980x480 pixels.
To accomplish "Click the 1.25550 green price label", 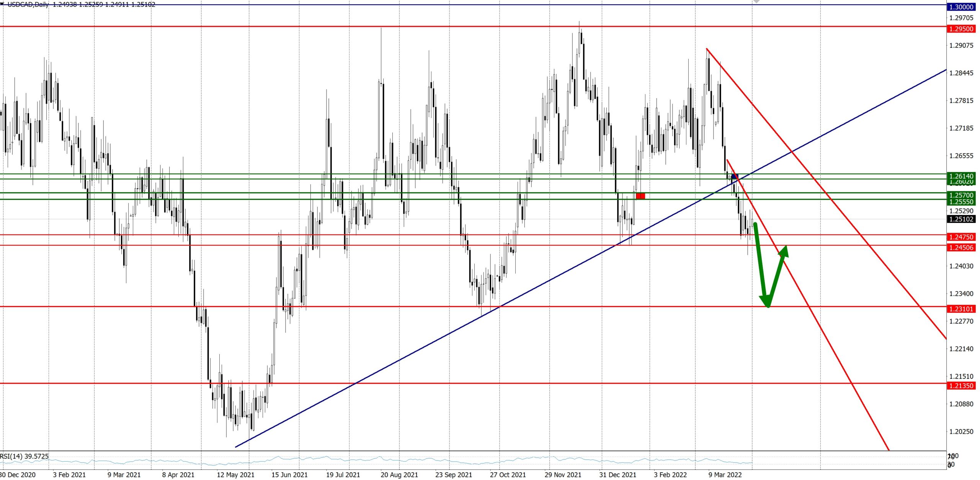I will click(x=962, y=202).
